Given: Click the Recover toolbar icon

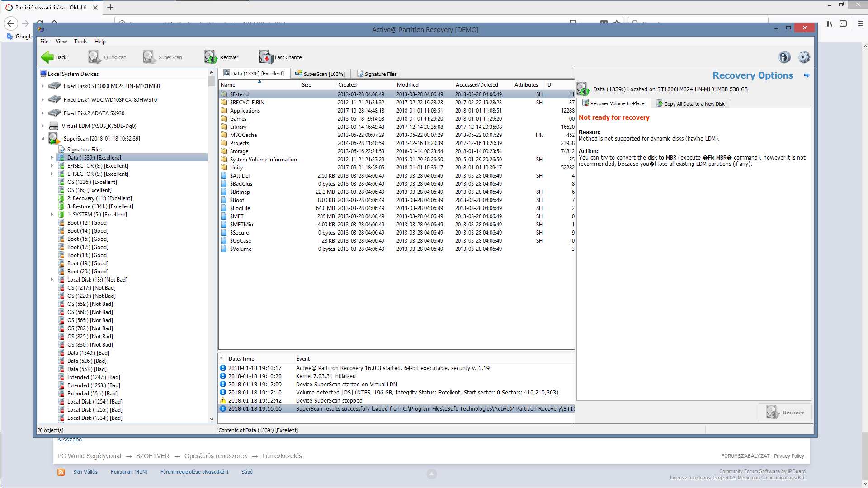Looking at the screenshot, I should tap(211, 57).
